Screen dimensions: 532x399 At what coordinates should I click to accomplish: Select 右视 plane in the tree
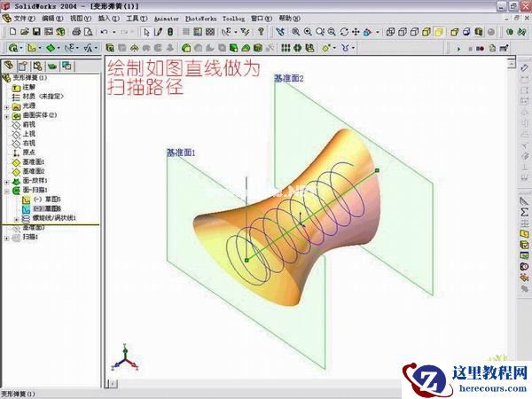pyautogui.click(x=29, y=143)
